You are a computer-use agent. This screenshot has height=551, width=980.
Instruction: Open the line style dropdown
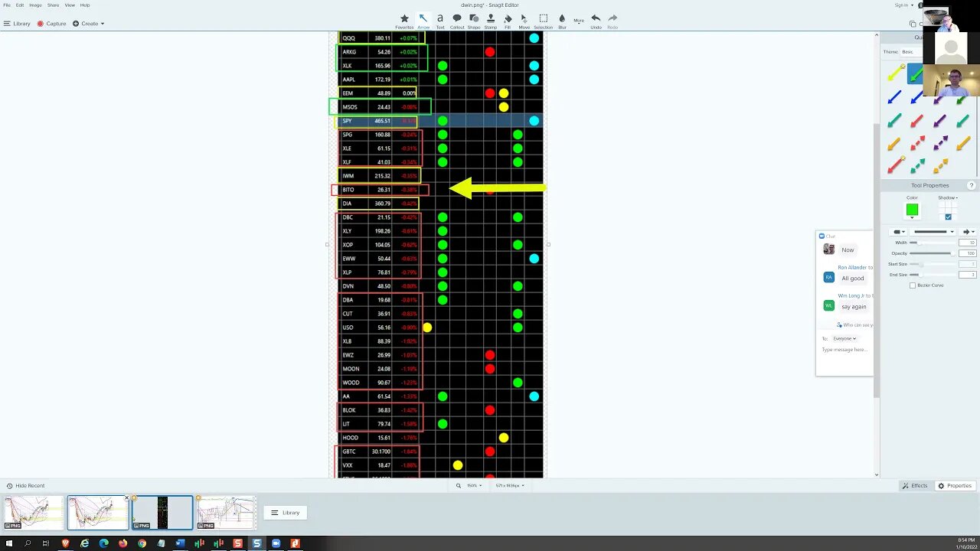click(x=933, y=232)
